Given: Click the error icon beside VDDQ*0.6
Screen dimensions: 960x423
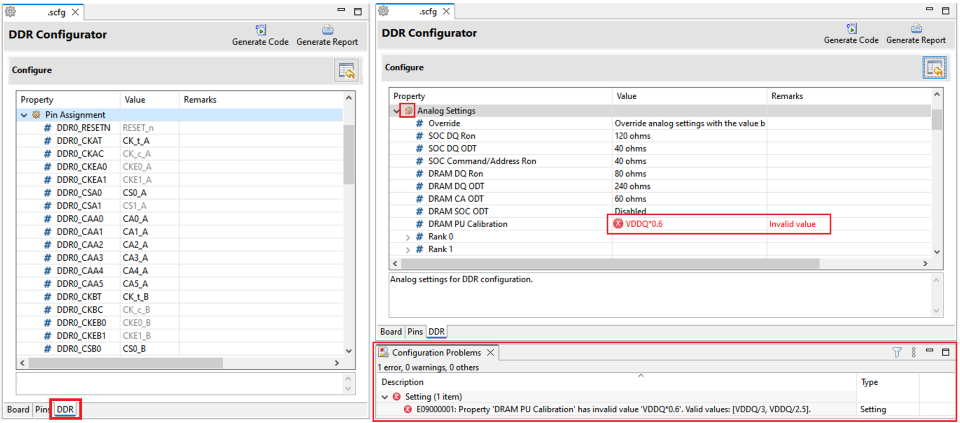Looking at the screenshot, I should (618, 225).
